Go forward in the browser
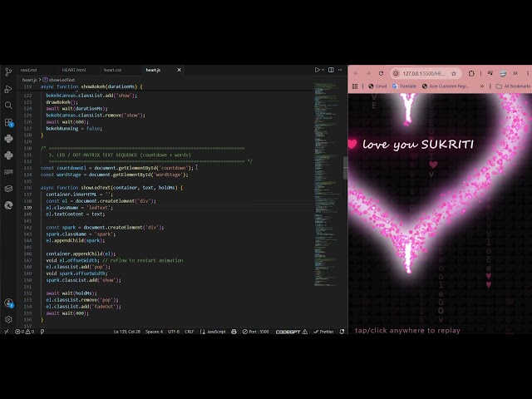This screenshot has height=399, width=532. click(x=368, y=73)
